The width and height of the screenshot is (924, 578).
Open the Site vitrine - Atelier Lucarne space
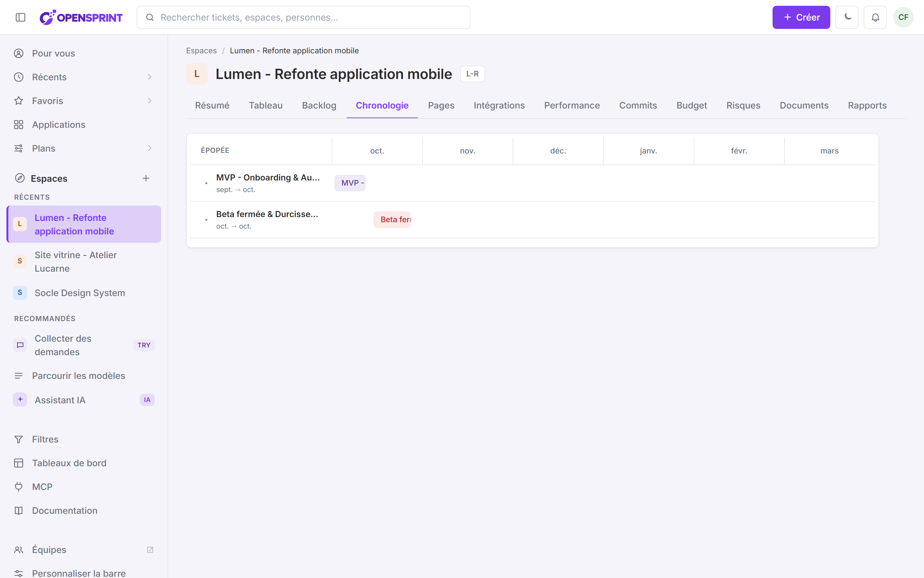(84, 261)
